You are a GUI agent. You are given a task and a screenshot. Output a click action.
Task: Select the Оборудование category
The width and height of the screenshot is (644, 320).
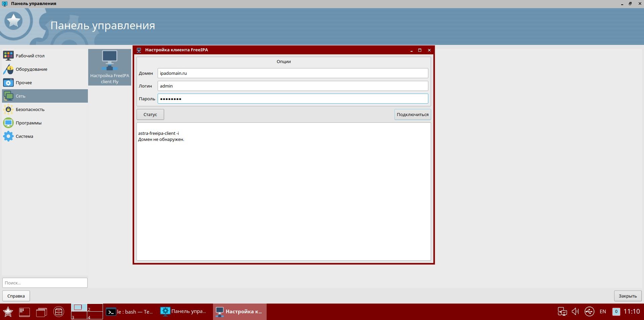tap(31, 69)
